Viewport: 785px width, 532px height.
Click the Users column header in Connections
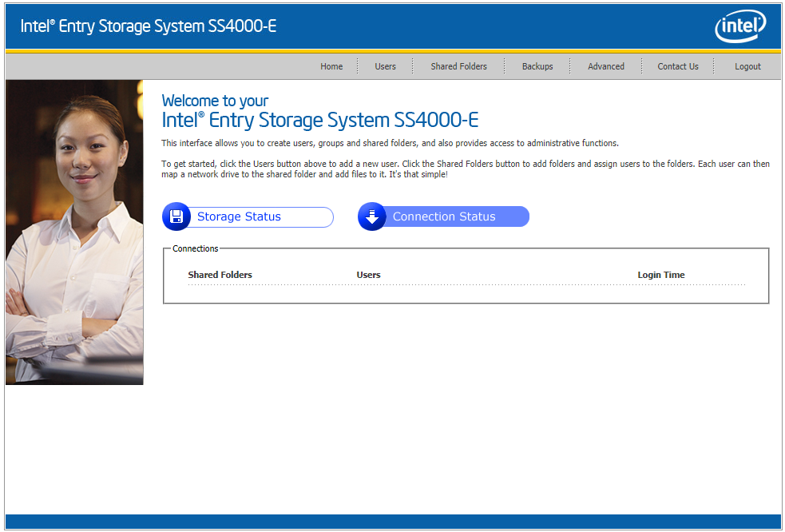[368, 275]
